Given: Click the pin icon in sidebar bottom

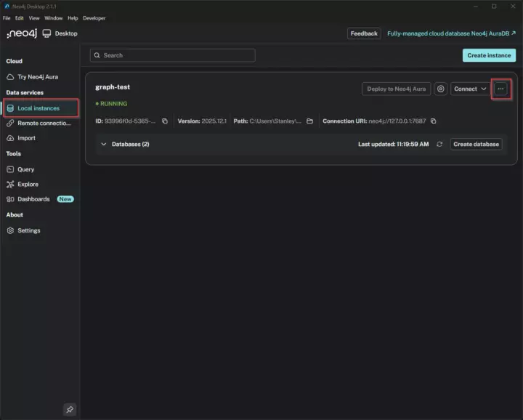Looking at the screenshot, I should coord(70,409).
